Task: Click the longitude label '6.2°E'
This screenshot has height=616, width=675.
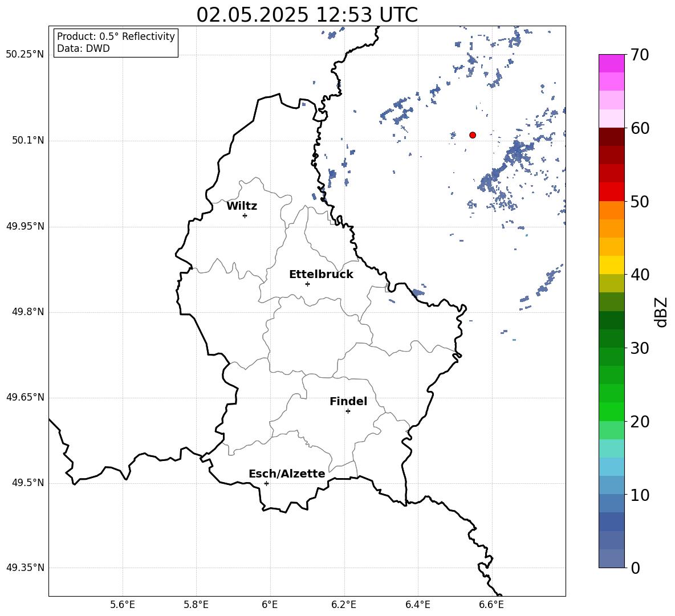Action: click(344, 605)
